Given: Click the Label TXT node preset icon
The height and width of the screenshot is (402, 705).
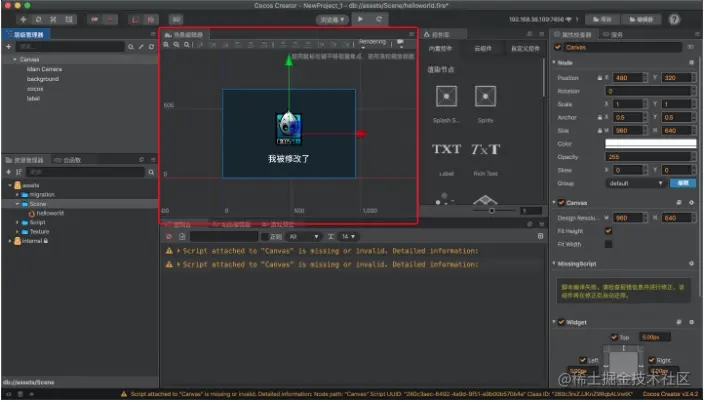Looking at the screenshot, I should click(x=446, y=149).
